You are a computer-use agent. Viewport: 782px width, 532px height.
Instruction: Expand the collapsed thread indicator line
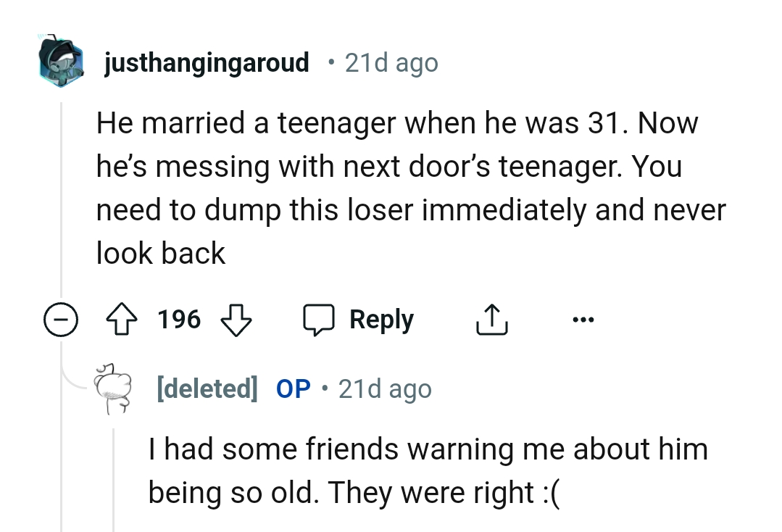(62, 196)
